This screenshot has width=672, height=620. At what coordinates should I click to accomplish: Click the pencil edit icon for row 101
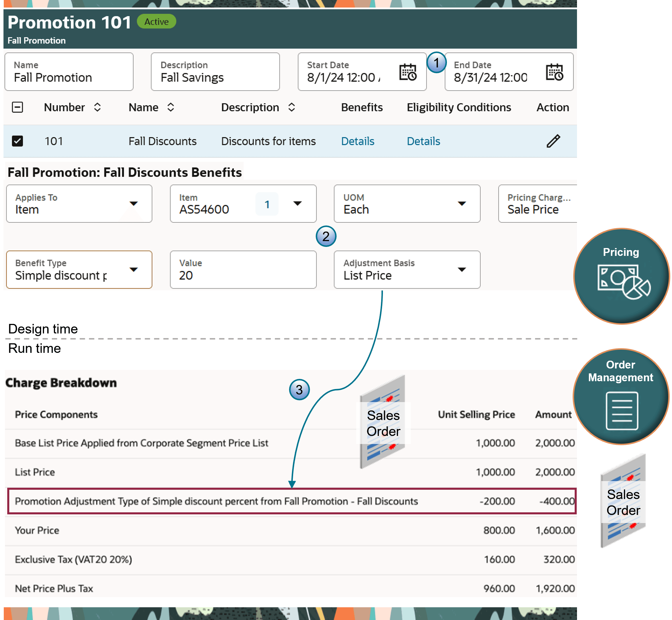[x=553, y=141]
